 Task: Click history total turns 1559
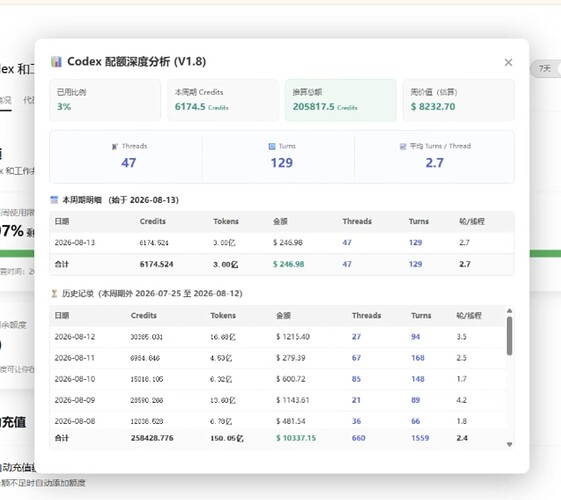(x=420, y=438)
